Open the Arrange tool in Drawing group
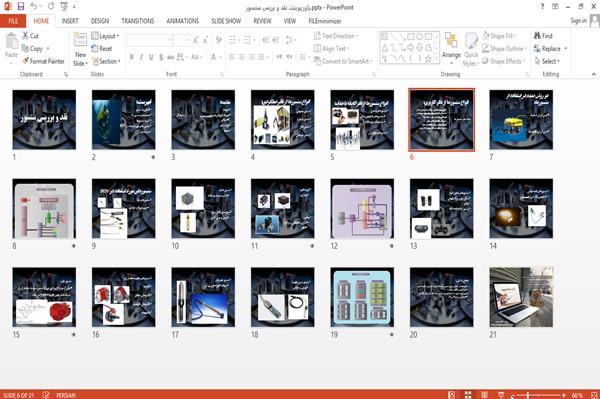Image resolution: width=600 pixels, height=399 pixels. (x=451, y=47)
